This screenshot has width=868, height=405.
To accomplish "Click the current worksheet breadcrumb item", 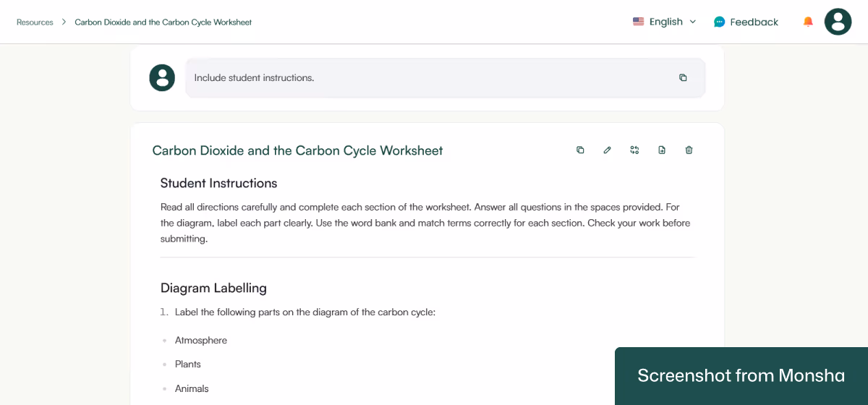I will coord(163,22).
